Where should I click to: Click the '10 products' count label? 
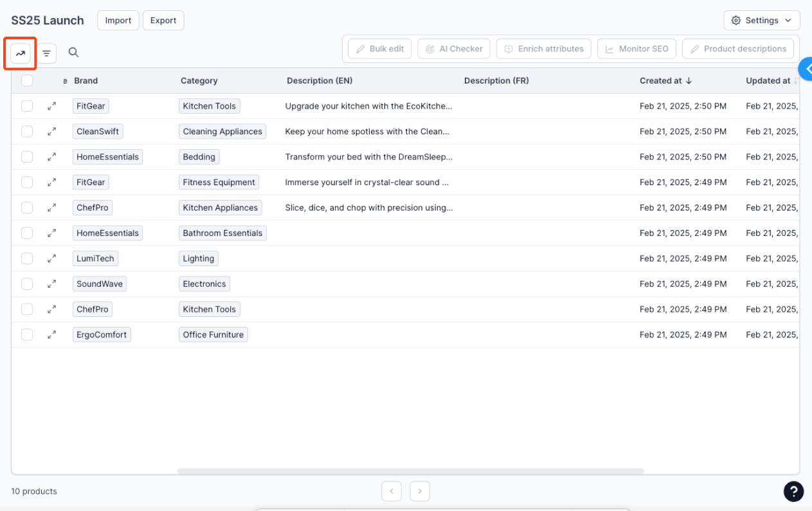click(34, 491)
